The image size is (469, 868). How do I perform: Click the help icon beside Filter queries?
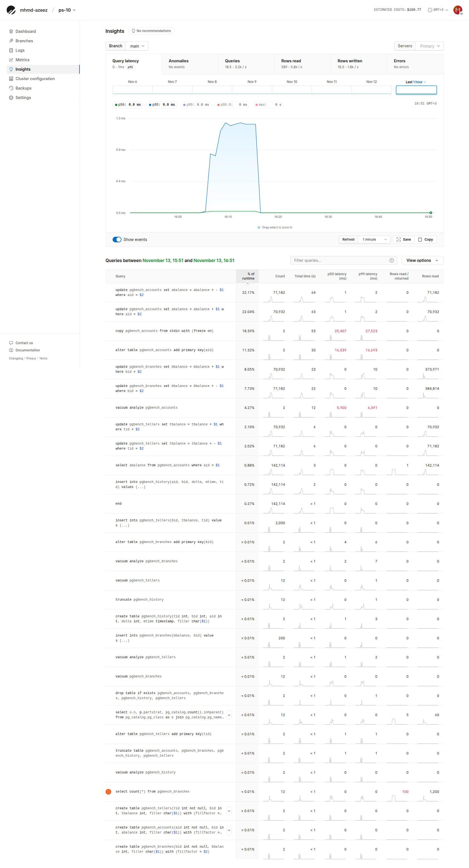click(x=391, y=260)
